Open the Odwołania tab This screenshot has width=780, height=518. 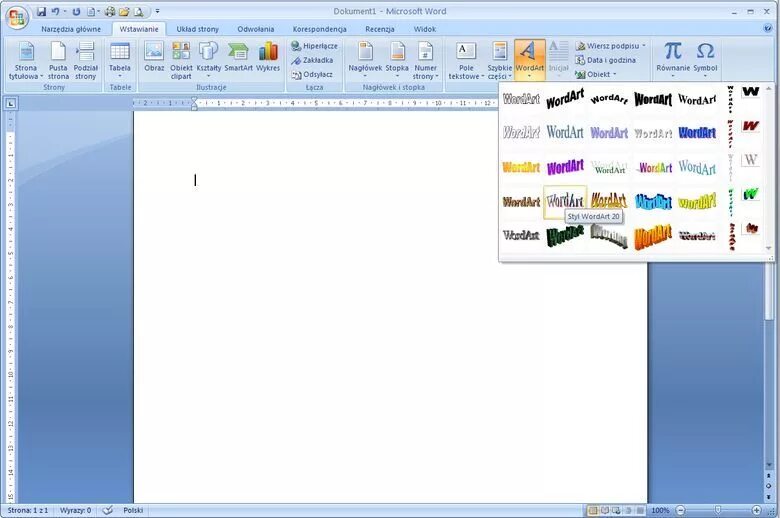click(x=256, y=29)
